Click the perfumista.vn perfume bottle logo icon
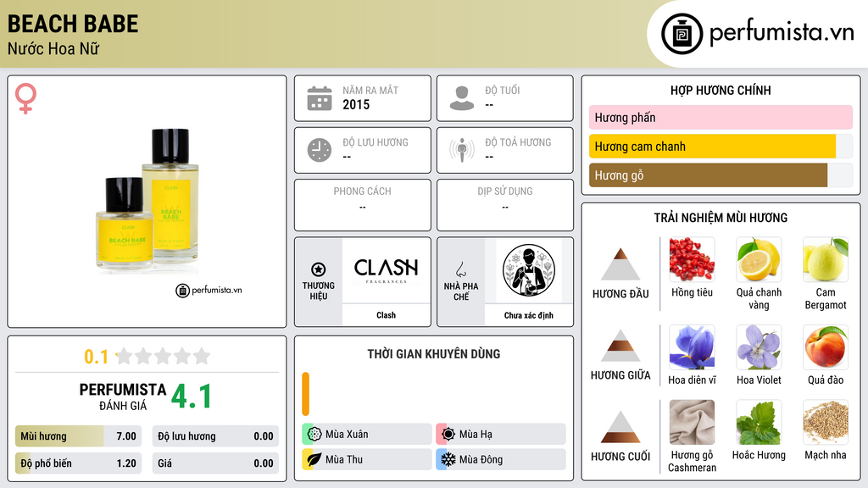The image size is (868, 488). [x=682, y=34]
